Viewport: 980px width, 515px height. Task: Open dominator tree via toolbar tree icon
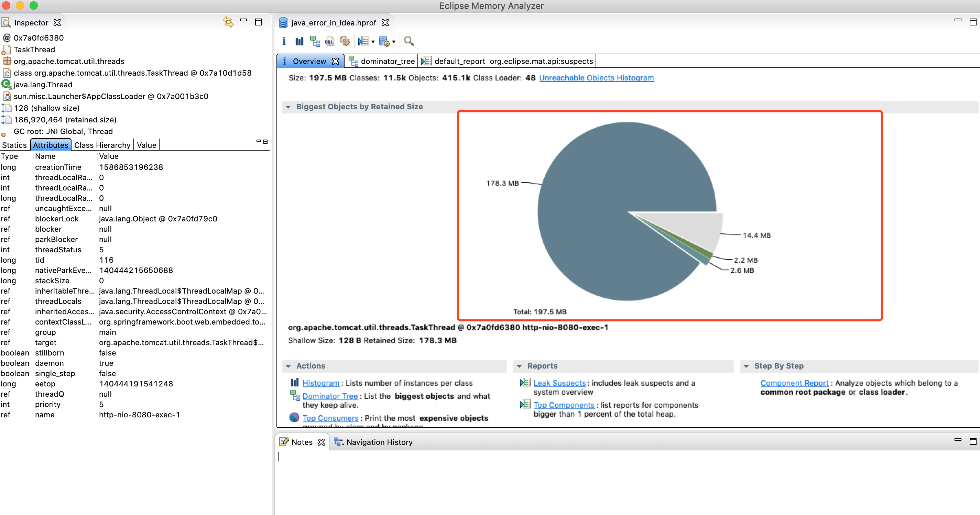coord(315,41)
